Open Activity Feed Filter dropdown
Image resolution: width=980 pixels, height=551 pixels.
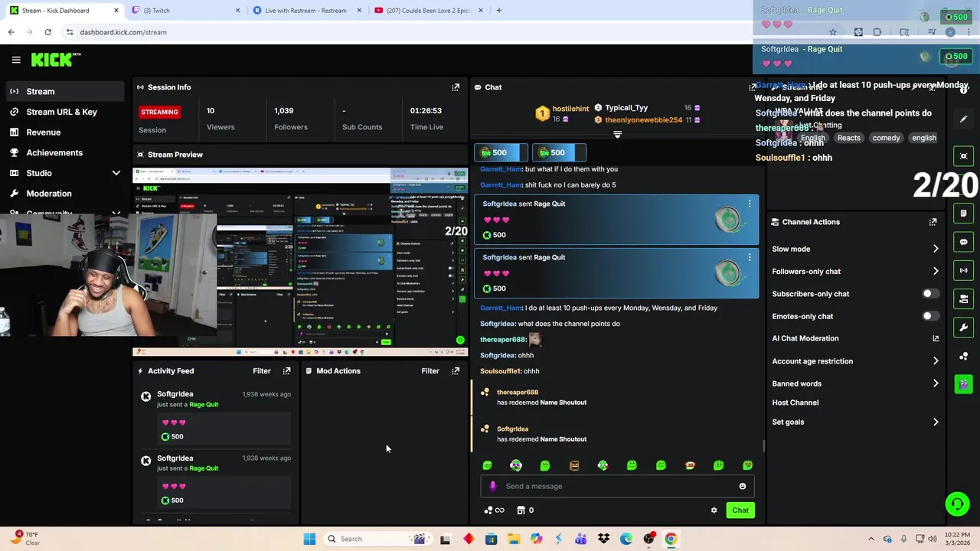(x=262, y=371)
